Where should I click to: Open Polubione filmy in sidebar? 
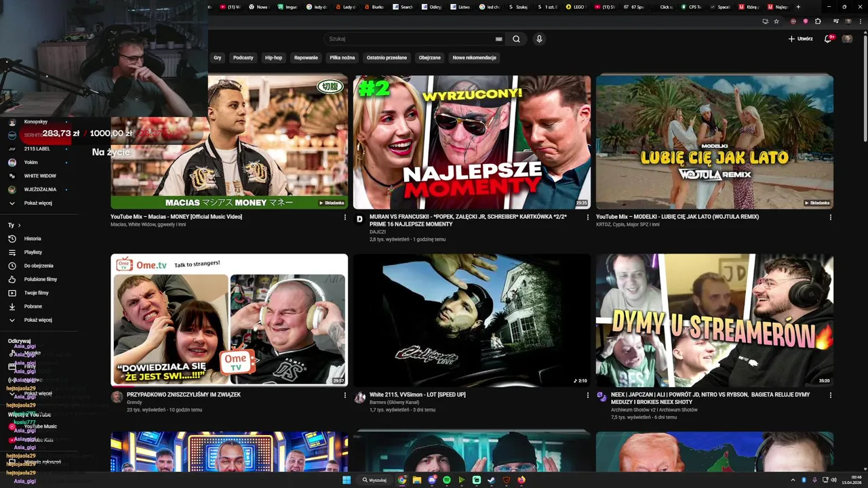coord(39,279)
